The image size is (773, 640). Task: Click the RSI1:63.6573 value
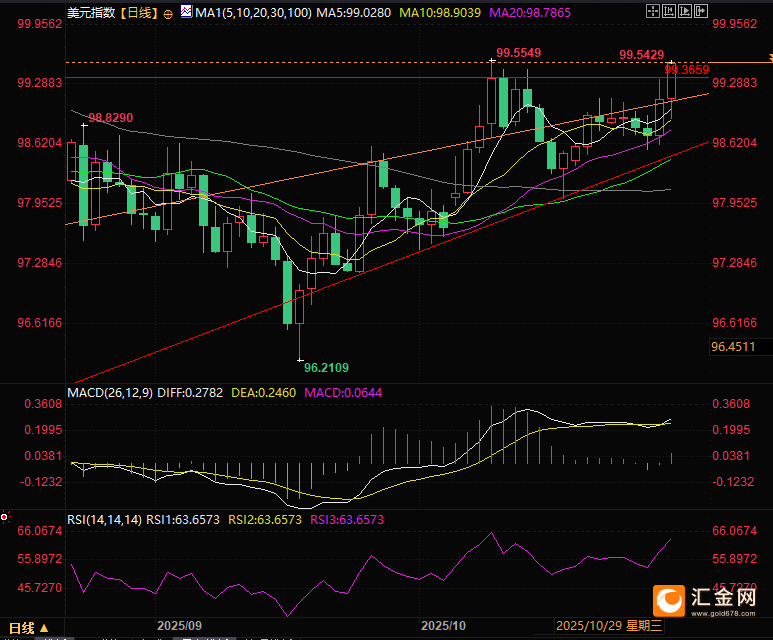pos(183,520)
